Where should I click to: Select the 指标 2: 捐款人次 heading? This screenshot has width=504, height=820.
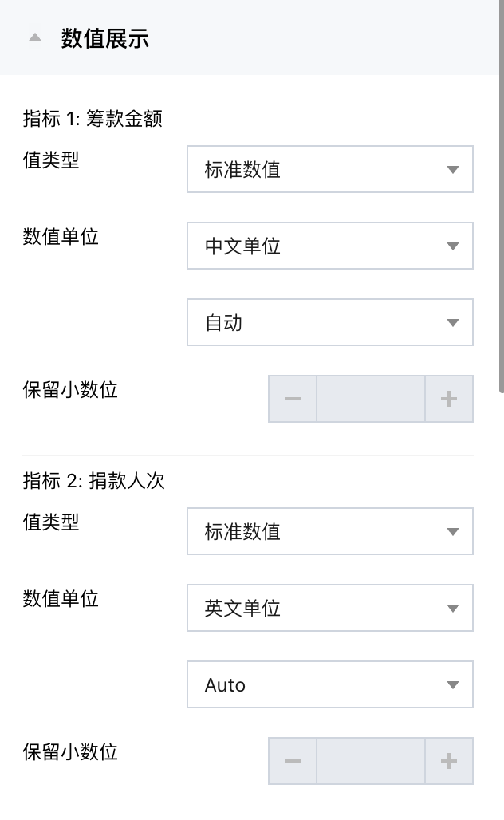(x=93, y=479)
